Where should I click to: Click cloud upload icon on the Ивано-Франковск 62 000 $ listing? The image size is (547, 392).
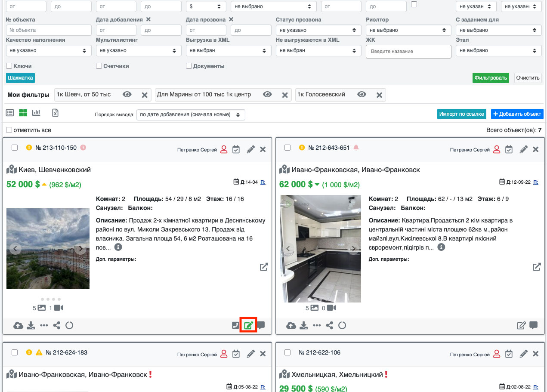click(291, 325)
